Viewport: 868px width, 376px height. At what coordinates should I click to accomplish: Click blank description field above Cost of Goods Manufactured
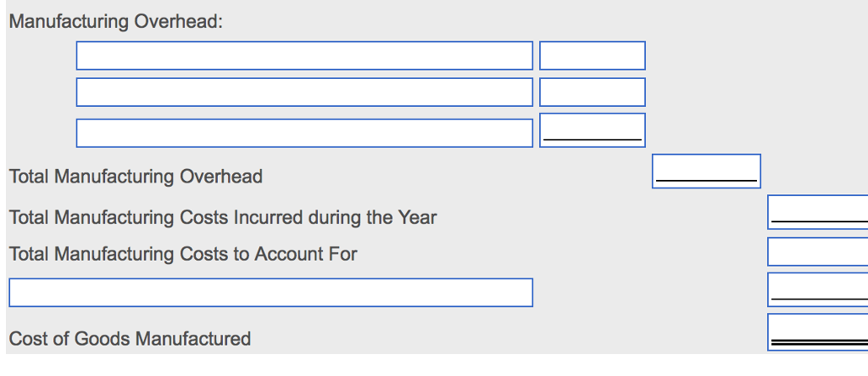pos(270,292)
